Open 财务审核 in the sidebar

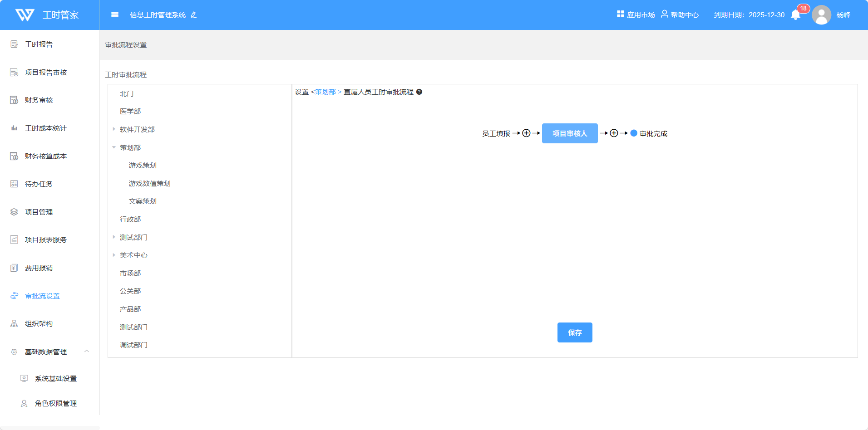pyautogui.click(x=39, y=100)
